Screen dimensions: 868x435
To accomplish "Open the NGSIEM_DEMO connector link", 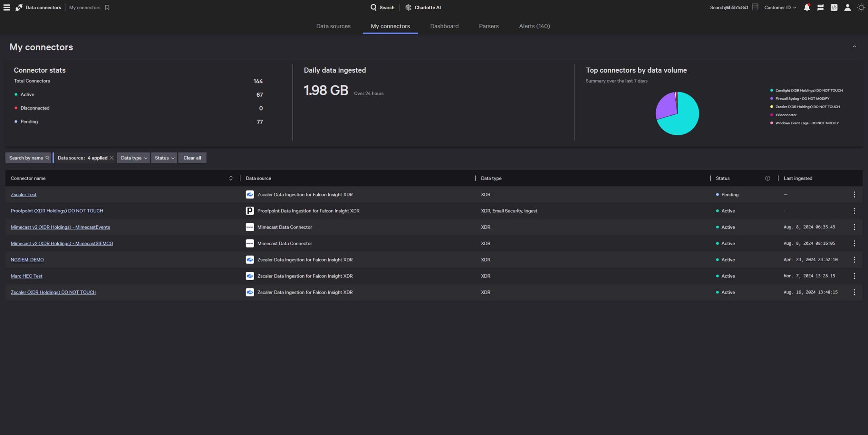I will click(27, 260).
